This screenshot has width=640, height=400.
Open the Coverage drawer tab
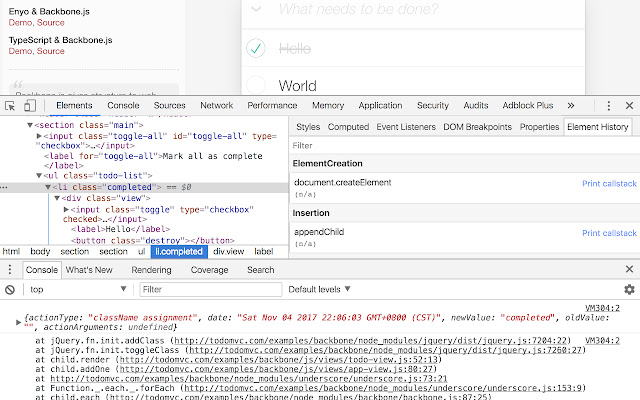pos(209,270)
